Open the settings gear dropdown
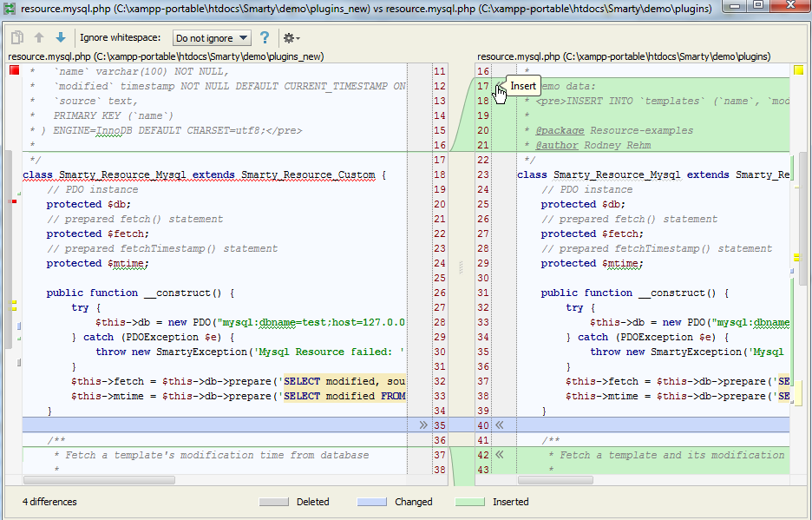The width and height of the screenshot is (812, 520). tap(291, 38)
